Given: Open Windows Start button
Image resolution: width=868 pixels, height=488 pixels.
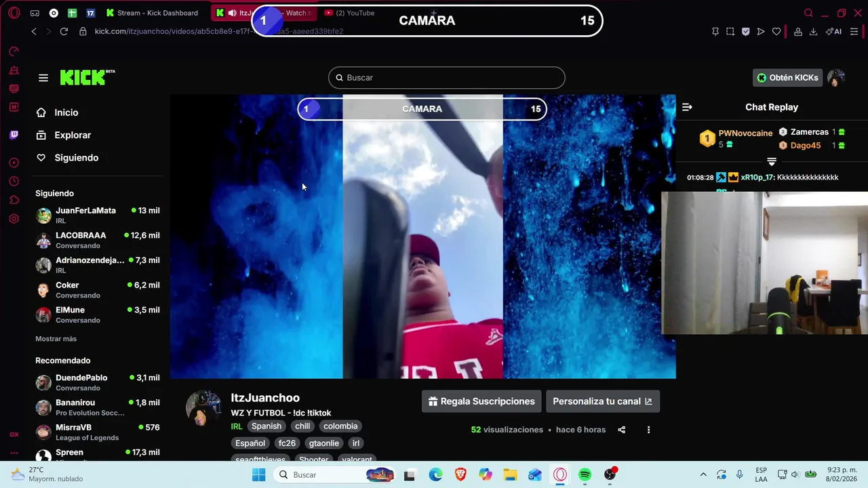Looking at the screenshot, I should 258,475.
